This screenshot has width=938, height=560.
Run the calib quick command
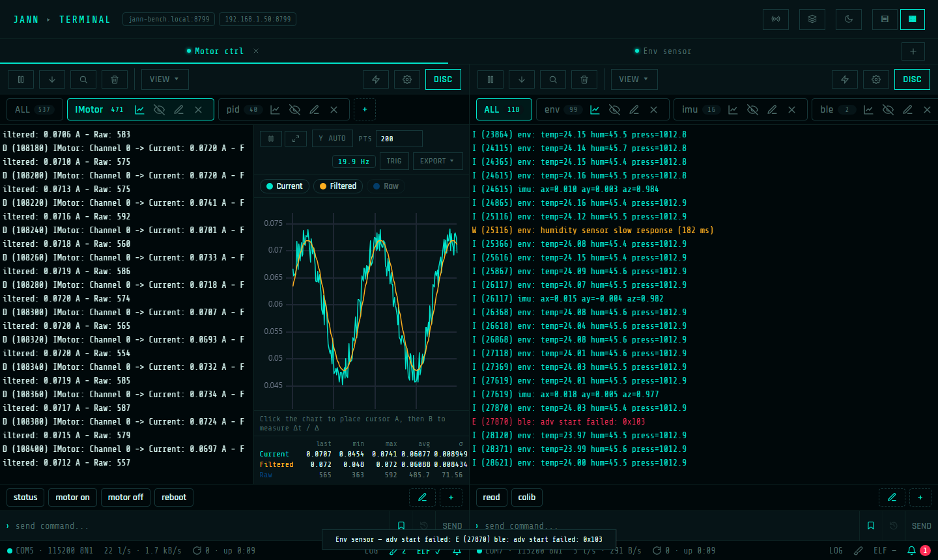point(527,497)
